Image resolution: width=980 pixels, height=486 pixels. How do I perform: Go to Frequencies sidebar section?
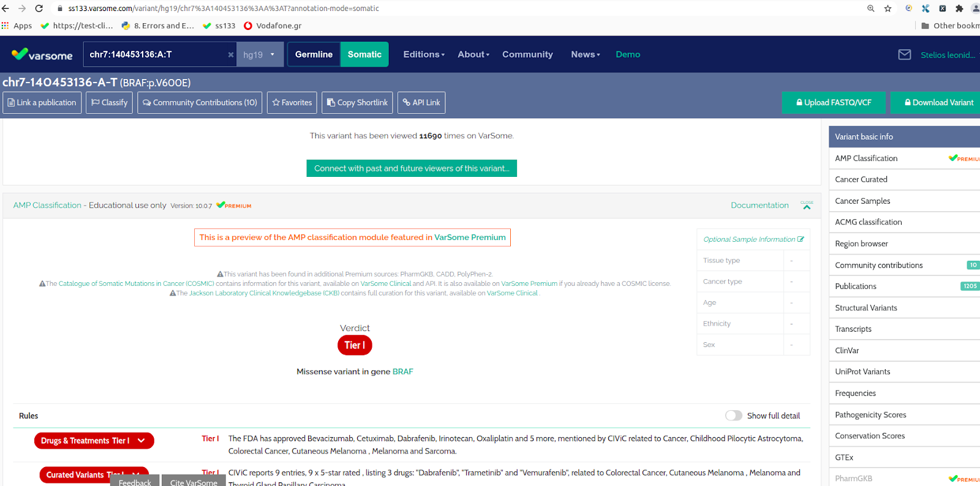point(904,393)
